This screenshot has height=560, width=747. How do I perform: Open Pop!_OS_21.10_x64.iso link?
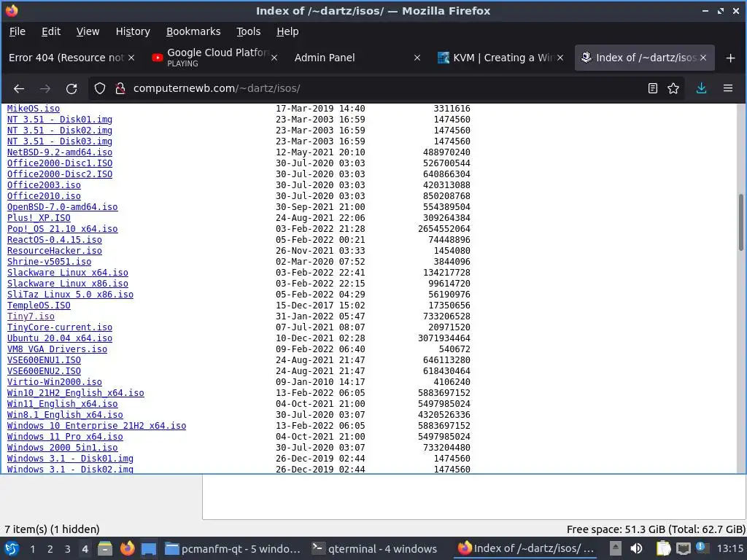(63, 229)
